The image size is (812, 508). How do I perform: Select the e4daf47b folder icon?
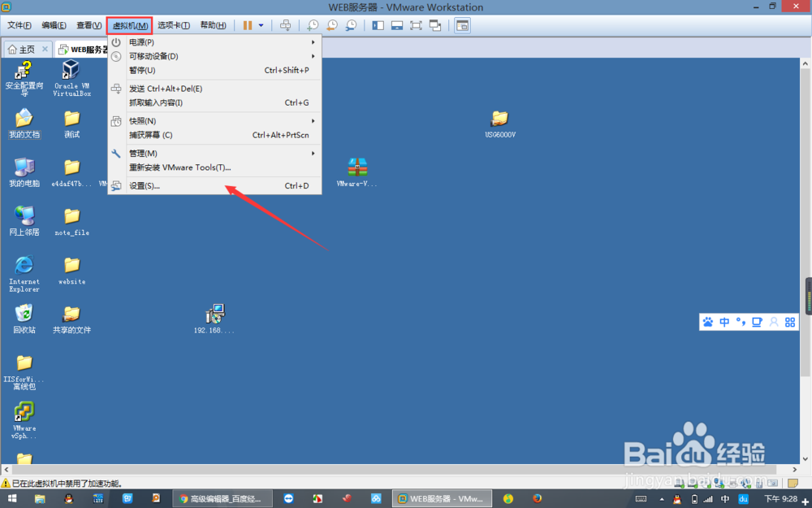pyautogui.click(x=72, y=173)
